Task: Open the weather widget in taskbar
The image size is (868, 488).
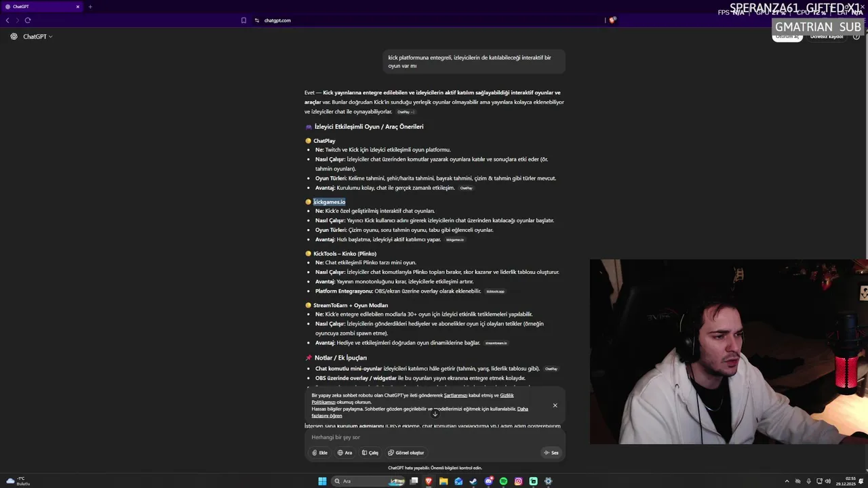Action: [x=18, y=481]
